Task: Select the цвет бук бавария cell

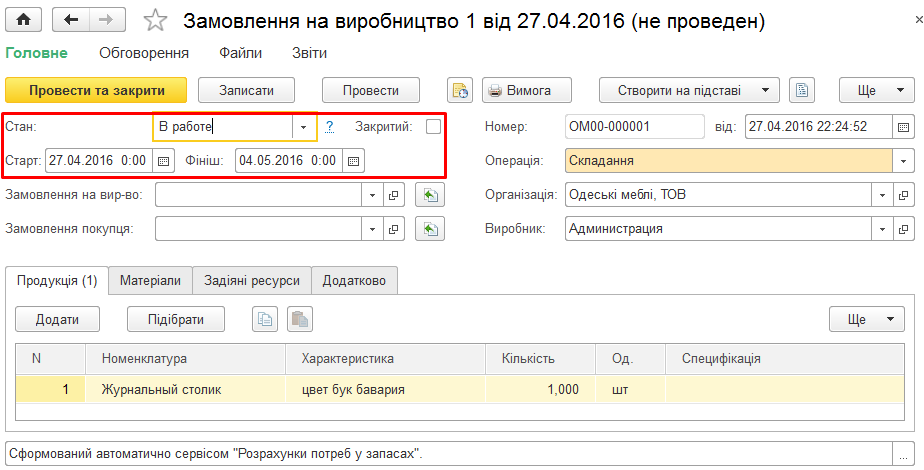Action: pyautogui.click(x=386, y=389)
